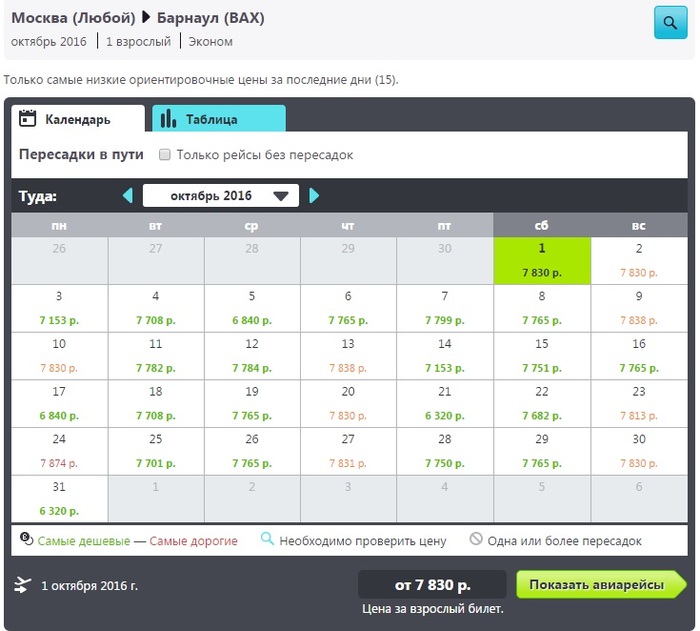The width and height of the screenshot is (700, 631).
Task: Pick October 13 in the calendar
Action: tap(348, 356)
